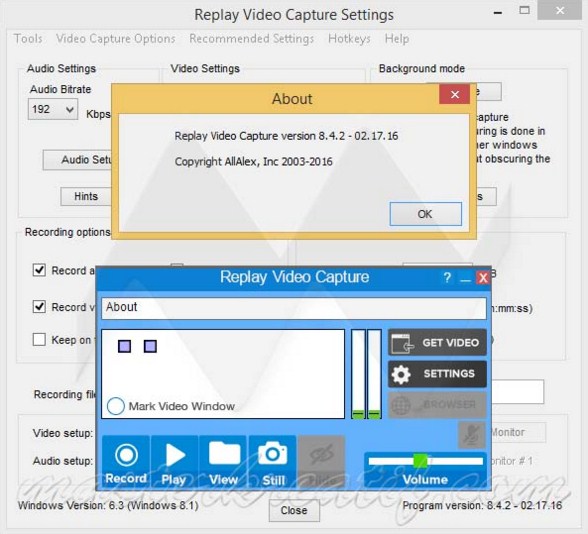Click the first purple square marker
588x534 pixels.
[124, 346]
